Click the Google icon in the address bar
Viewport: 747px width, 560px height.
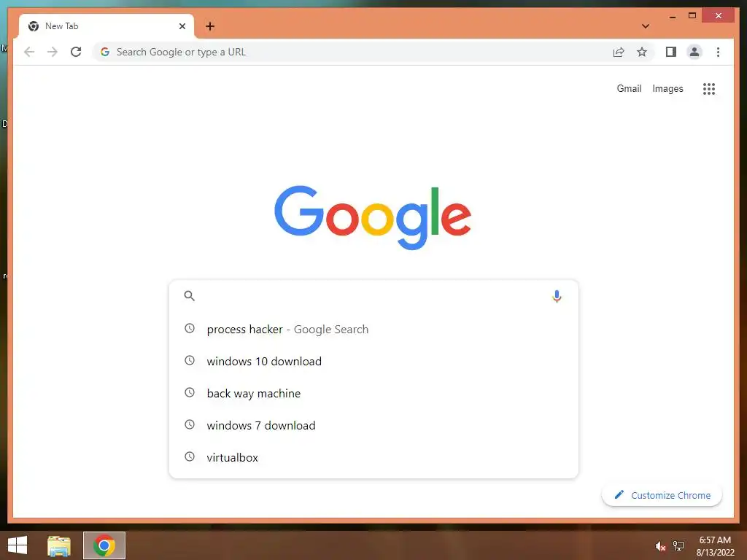[105, 52]
